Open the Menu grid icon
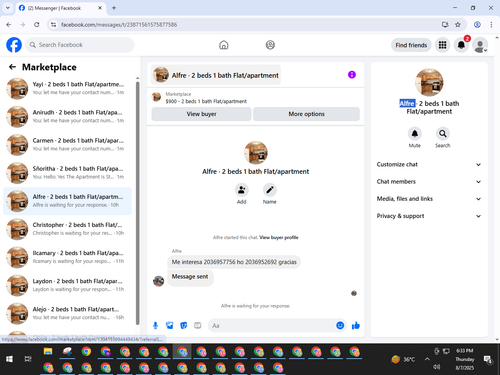This screenshot has width=500, height=375. pyautogui.click(x=442, y=45)
